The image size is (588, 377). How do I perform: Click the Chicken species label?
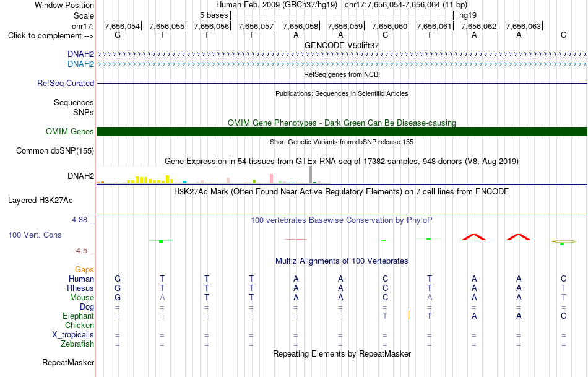click(x=79, y=325)
